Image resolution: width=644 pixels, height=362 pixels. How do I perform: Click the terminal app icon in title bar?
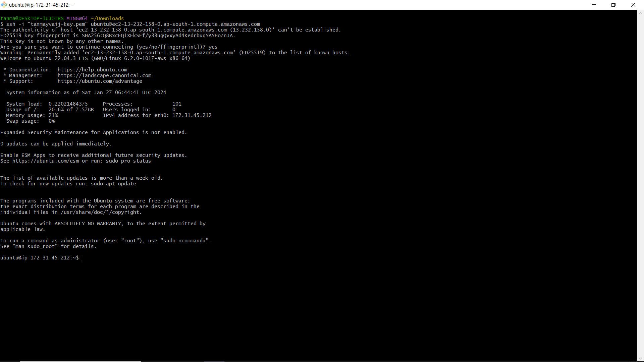click(x=4, y=5)
